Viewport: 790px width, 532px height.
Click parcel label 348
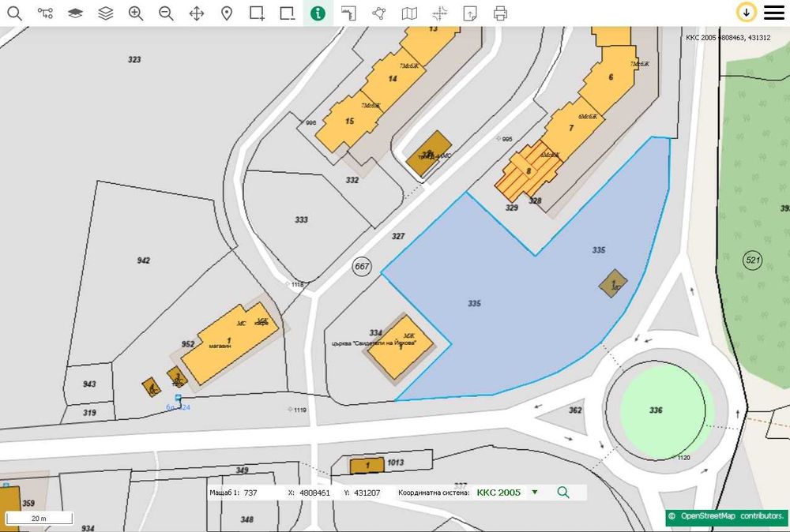246,519
